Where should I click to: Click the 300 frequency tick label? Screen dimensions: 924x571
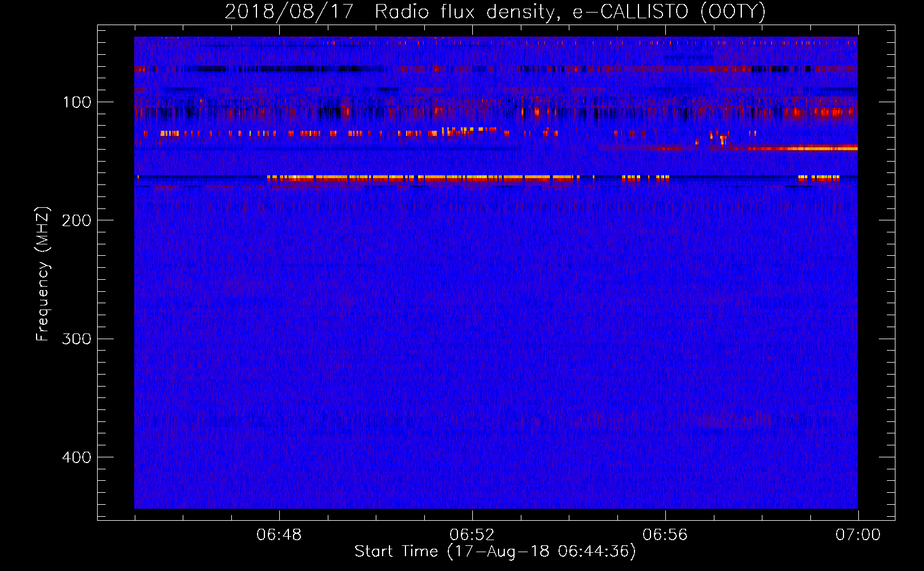coord(77,339)
